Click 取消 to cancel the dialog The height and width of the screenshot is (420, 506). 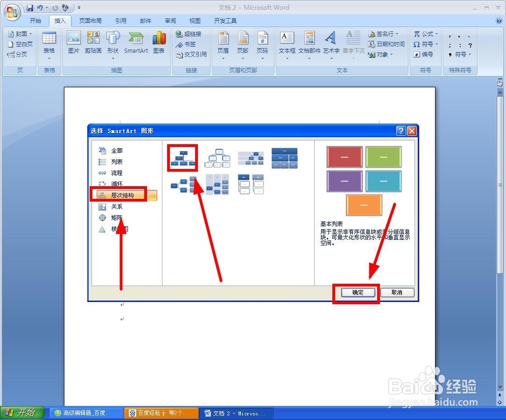(x=397, y=292)
